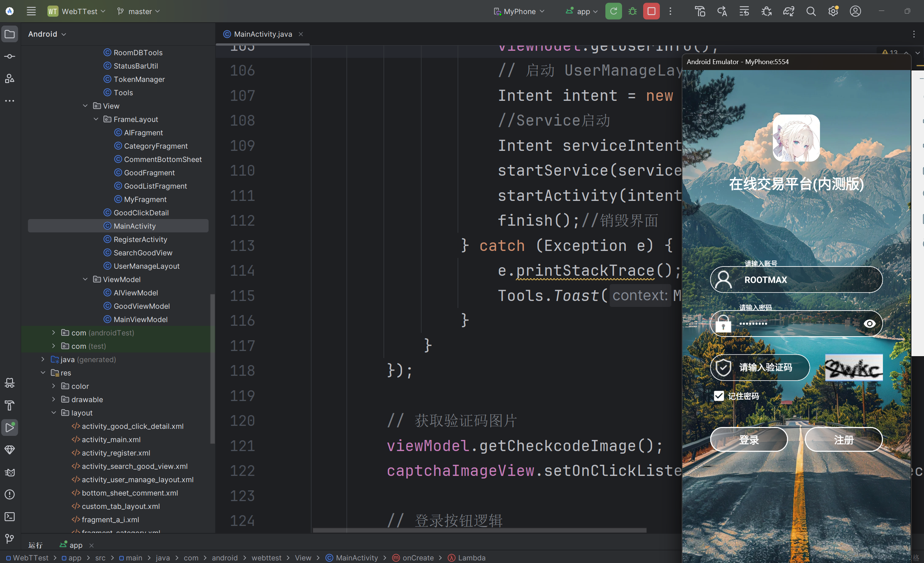Open the Run tool window
Image resolution: width=924 pixels, height=563 pixels.
(x=10, y=428)
